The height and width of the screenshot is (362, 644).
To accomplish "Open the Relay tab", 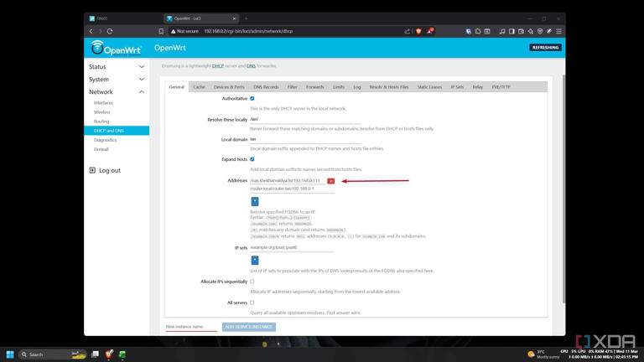I will (x=478, y=87).
